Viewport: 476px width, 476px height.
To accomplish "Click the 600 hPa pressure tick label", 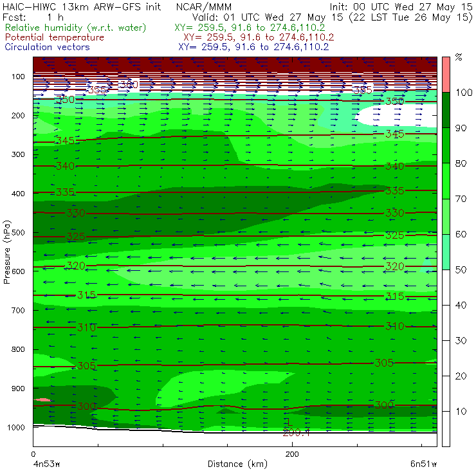I will [x=18, y=271].
